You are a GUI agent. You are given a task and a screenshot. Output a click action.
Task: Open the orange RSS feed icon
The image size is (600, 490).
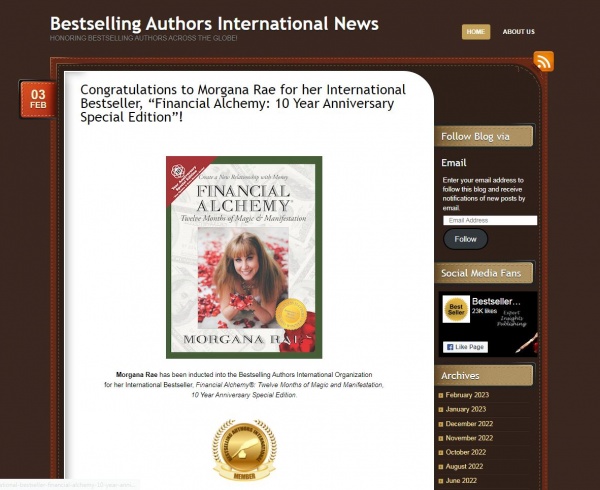point(543,61)
